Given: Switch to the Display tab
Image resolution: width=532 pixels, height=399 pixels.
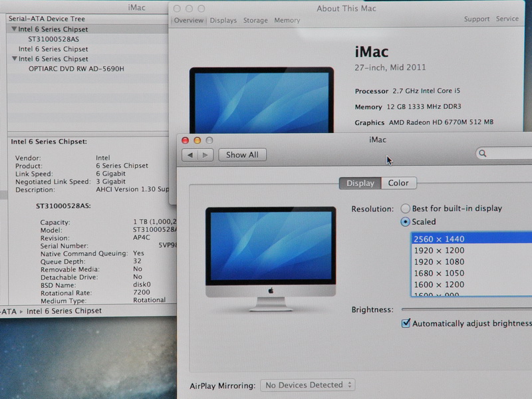Looking at the screenshot, I should 360,184.
